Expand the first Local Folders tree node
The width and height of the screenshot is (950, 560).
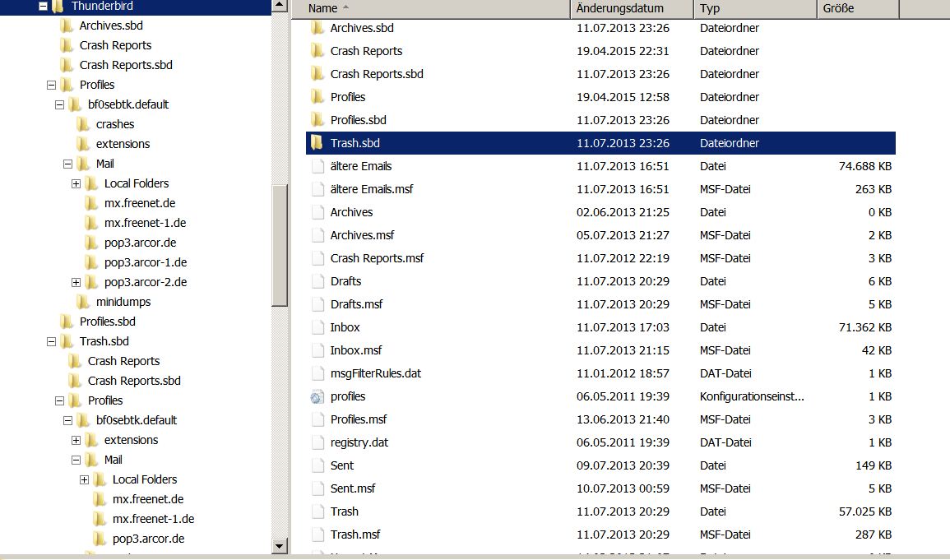pos(76,183)
